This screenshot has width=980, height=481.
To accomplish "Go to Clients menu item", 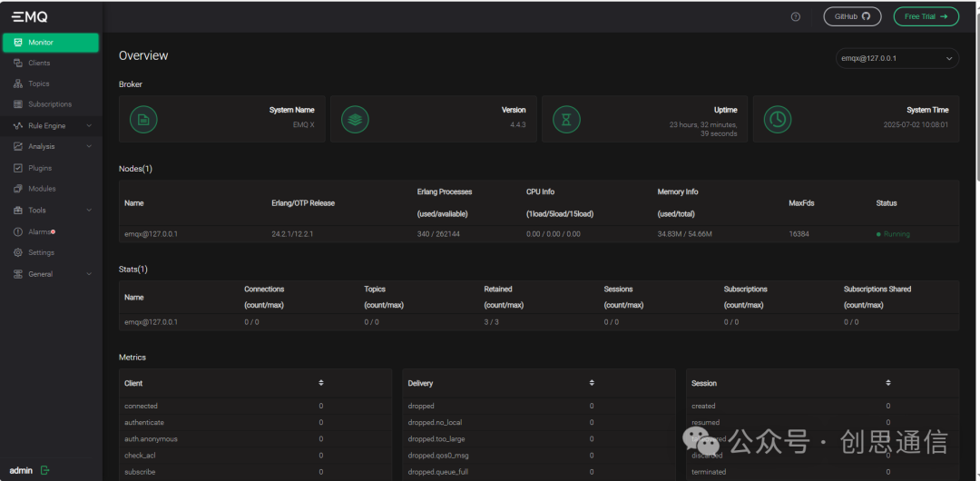I will coord(51,64).
